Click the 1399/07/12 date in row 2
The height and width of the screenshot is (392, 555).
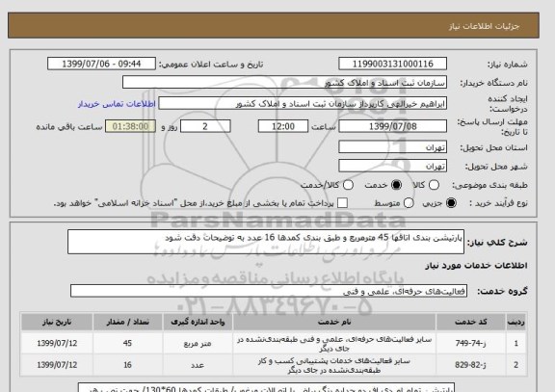(x=57, y=365)
